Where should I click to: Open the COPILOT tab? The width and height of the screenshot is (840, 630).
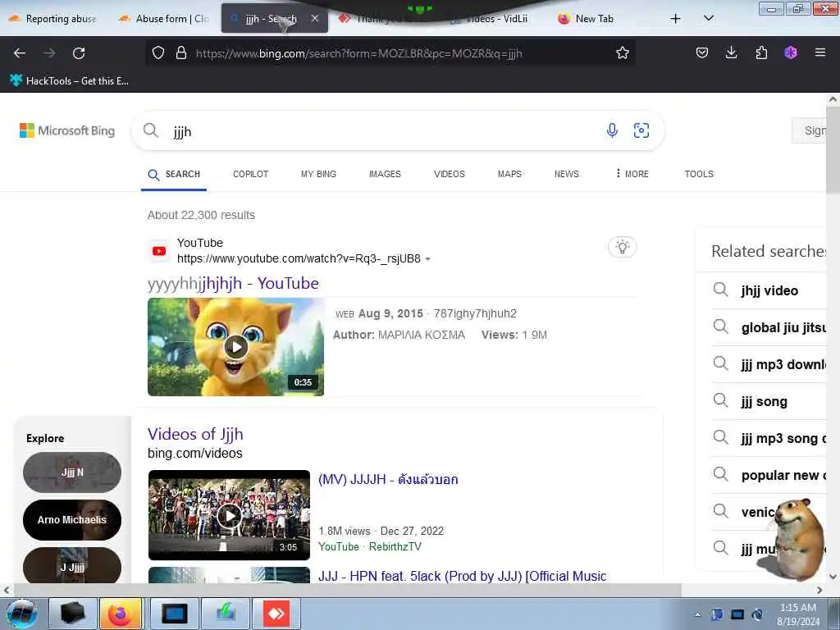coord(250,174)
